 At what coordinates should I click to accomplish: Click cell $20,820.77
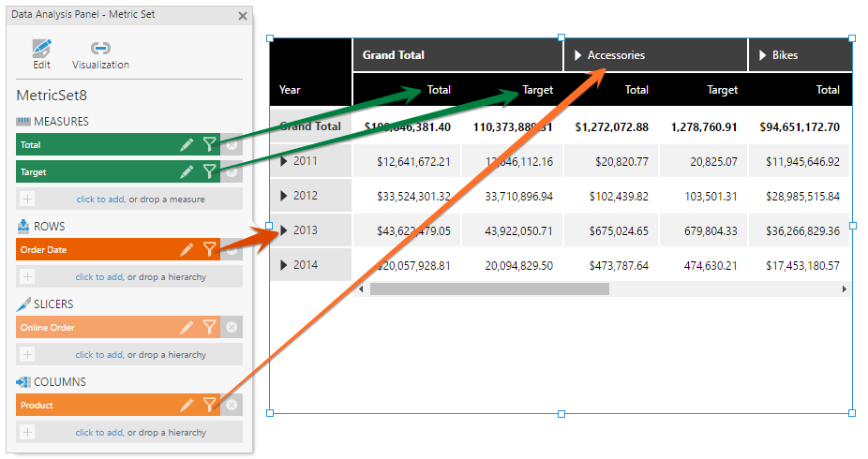(x=621, y=161)
